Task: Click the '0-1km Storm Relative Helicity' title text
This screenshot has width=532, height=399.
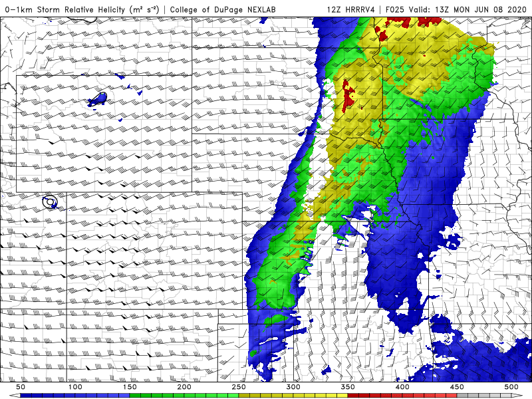Action: pos(82,9)
